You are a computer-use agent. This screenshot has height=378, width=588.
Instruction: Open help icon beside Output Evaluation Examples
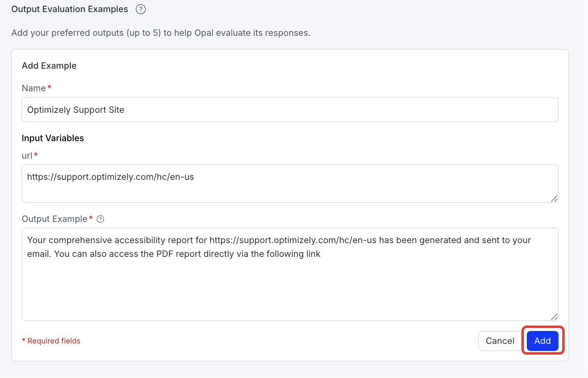141,9
